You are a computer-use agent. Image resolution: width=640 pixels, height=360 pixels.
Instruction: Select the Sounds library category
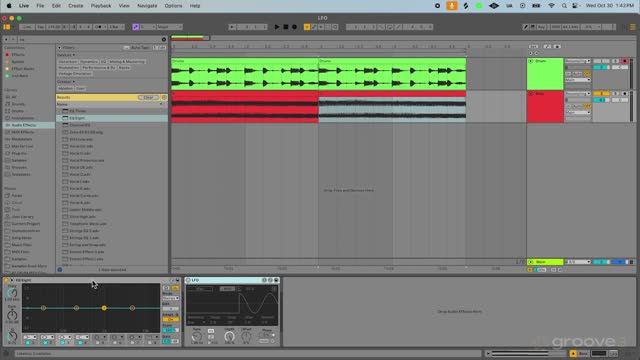tap(18, 104)
